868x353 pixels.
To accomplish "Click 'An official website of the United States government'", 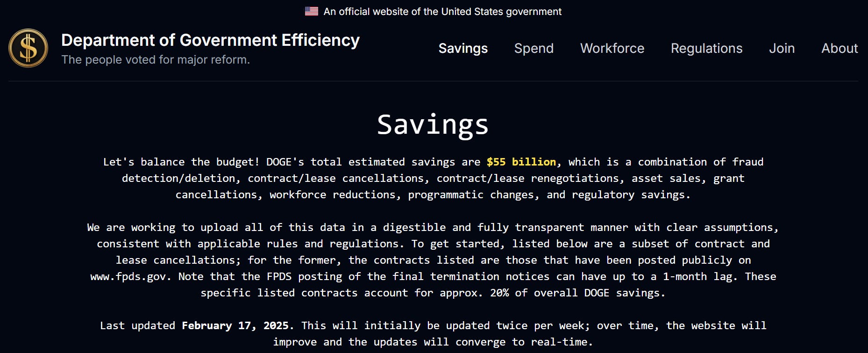I will 442,11.
